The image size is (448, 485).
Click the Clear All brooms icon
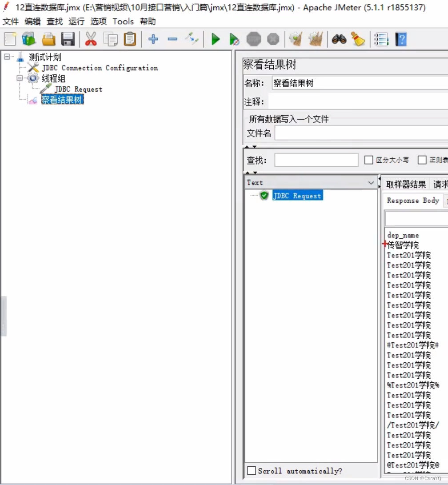316,39
